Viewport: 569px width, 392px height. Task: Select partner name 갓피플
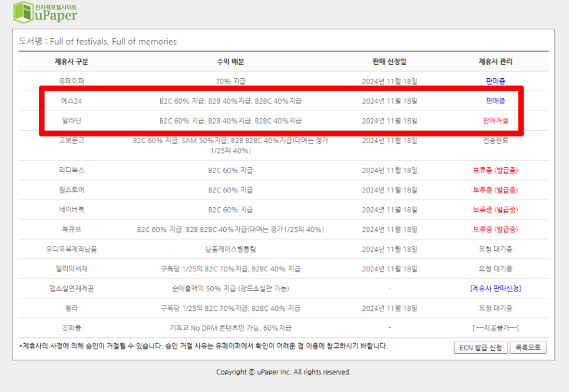pos(71,328)
